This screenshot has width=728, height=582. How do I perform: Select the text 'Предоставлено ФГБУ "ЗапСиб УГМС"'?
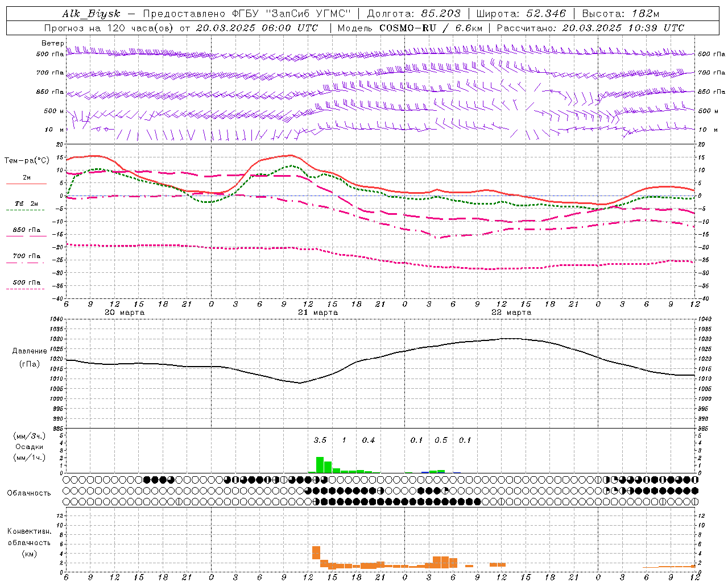click(x=247, y=14)
